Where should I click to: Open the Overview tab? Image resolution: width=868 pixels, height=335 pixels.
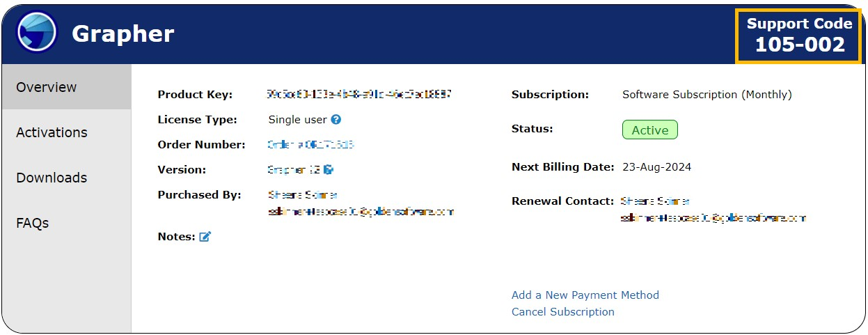coord(47,87)
